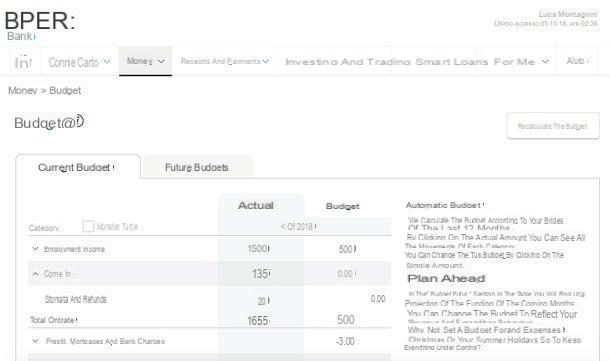The image size is (610, 361).
Task: Open Receipts And Payments menu
Action: [x=225, y=61]
